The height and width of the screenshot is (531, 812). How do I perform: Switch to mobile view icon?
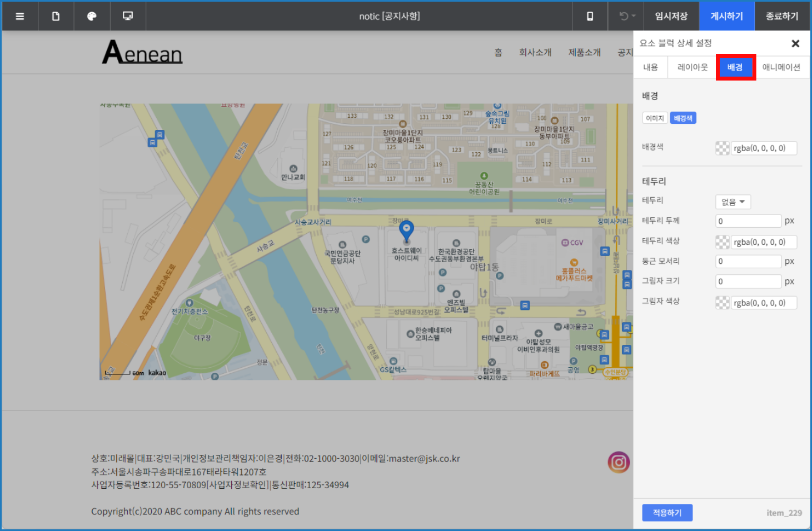tap(590, 16)
